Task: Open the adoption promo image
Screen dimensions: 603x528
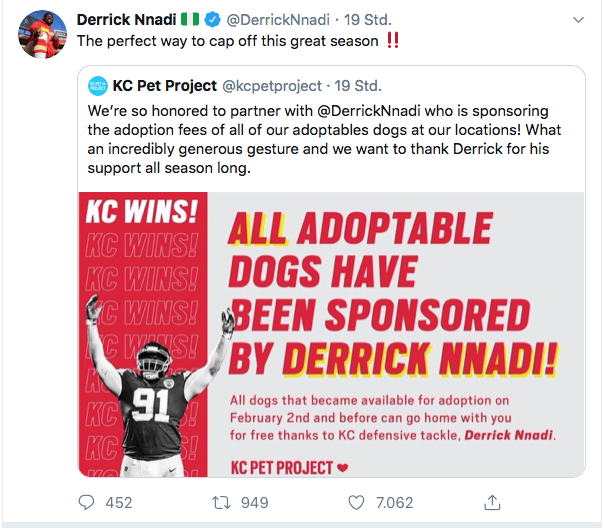Action: point(331,334)
